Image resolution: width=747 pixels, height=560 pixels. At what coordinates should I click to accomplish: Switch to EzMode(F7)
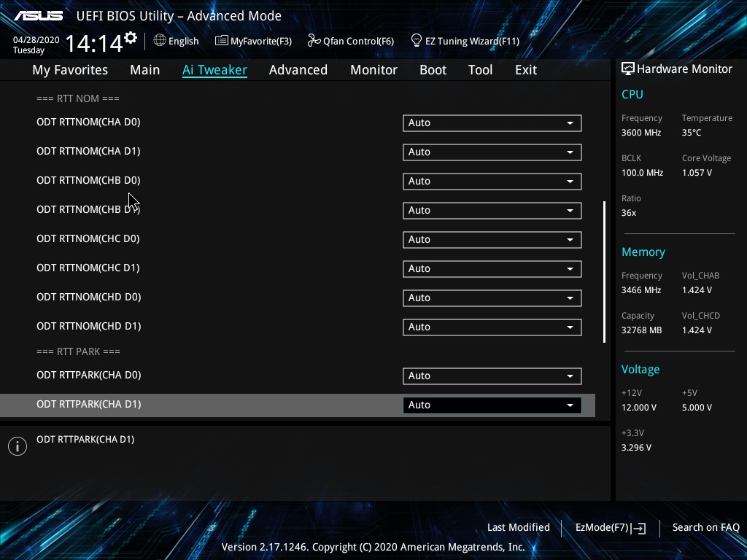coord(602,528)
